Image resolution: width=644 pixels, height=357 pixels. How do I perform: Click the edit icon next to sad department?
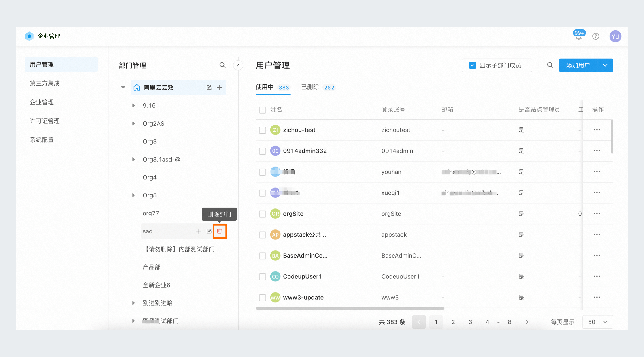pos(209,231)
